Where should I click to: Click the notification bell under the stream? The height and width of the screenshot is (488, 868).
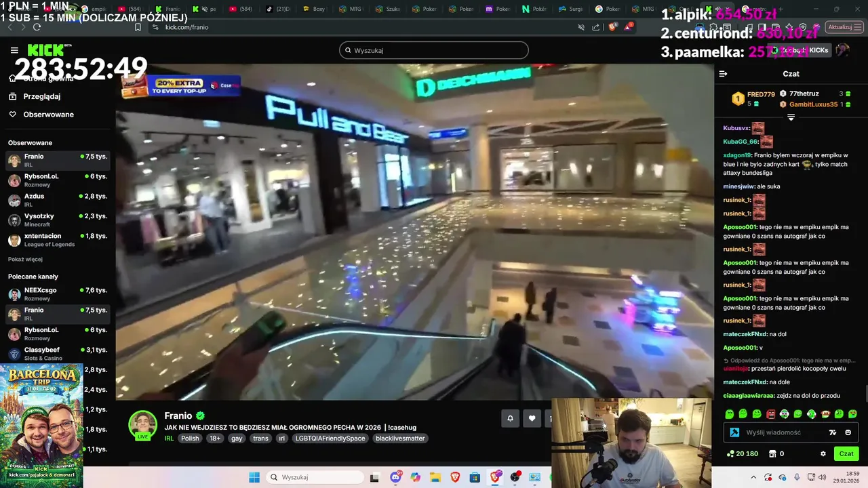[511, 418]
